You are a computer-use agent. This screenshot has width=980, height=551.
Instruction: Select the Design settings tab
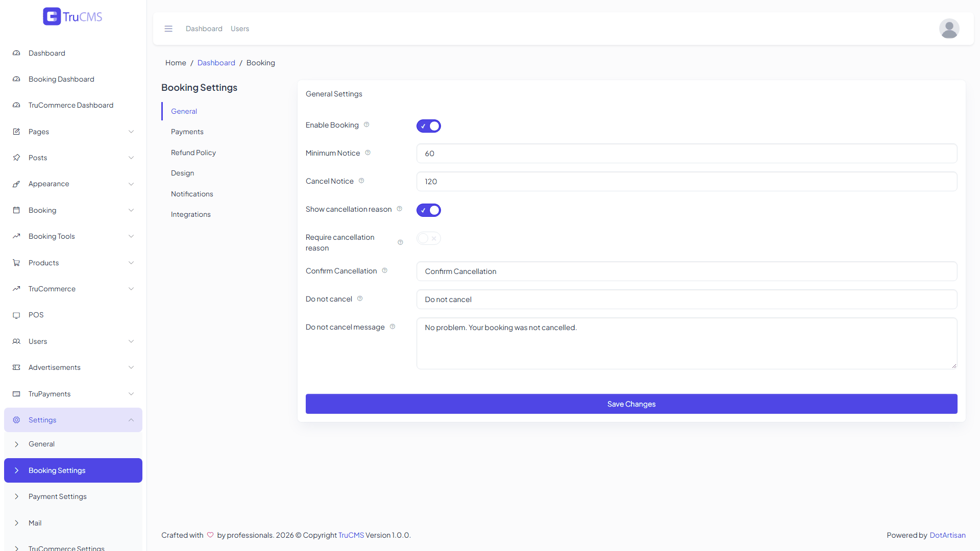(x=182, y=173)
